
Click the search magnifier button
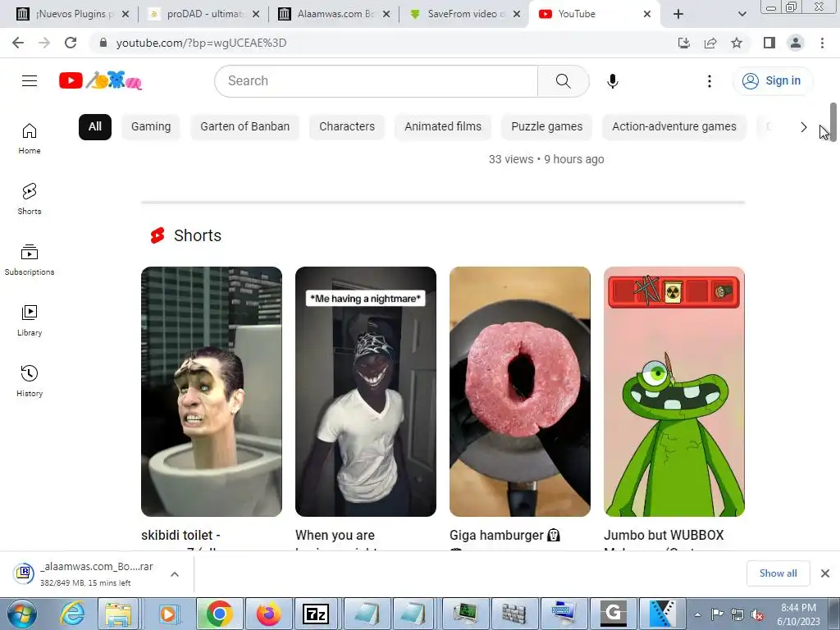[x=563, y=81]
